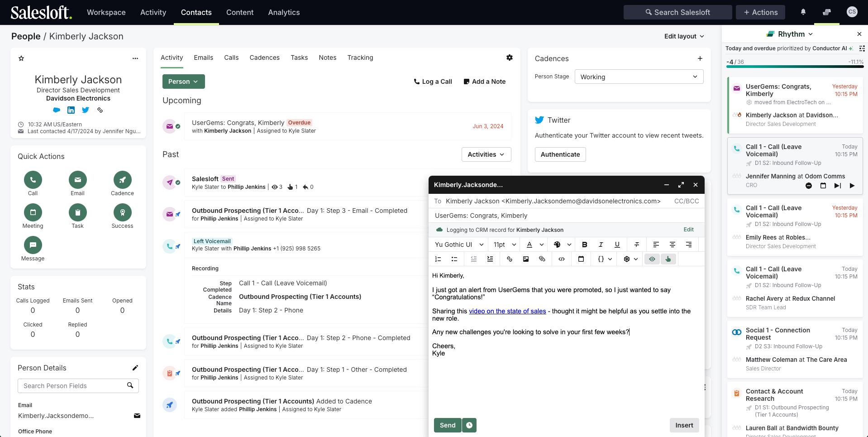Open Analytics in top navigation
Viewport: 868px width, 437px height.
284,12
